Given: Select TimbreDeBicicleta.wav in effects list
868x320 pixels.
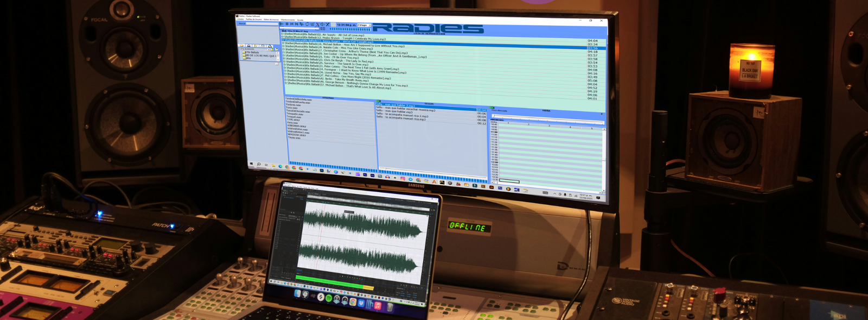Looking at the screenshot, I should tap(299, 99).
